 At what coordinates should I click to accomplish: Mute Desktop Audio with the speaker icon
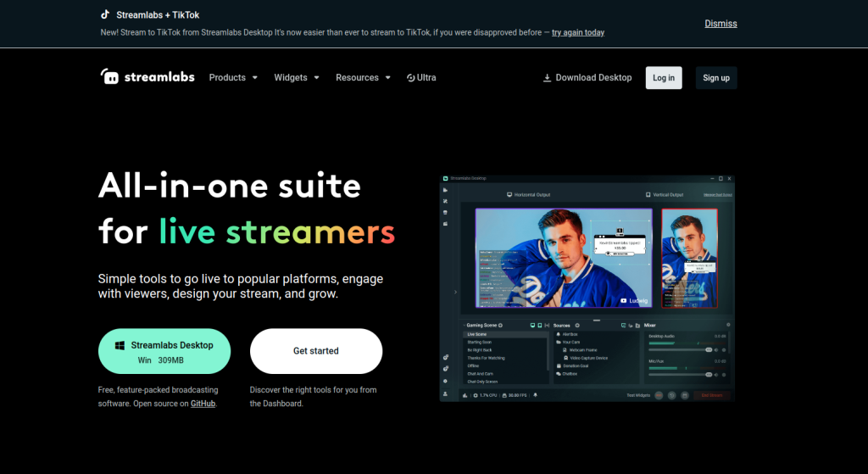click(x=716, y=349)
